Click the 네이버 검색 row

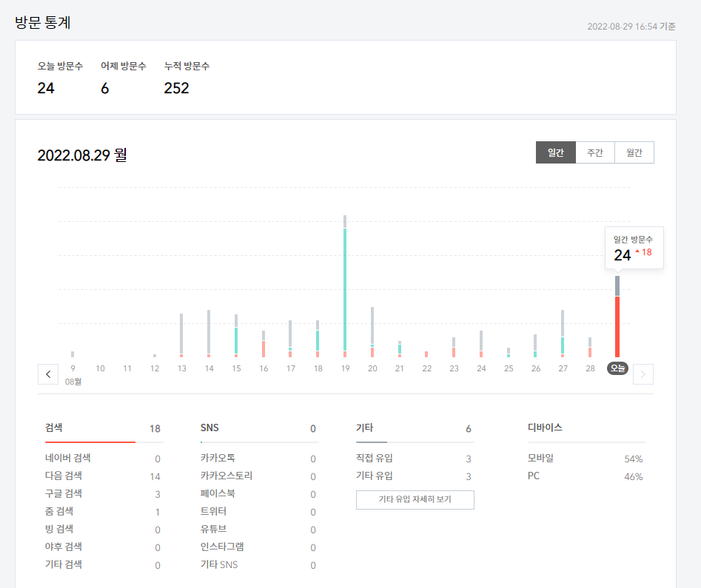click(104, 458)
